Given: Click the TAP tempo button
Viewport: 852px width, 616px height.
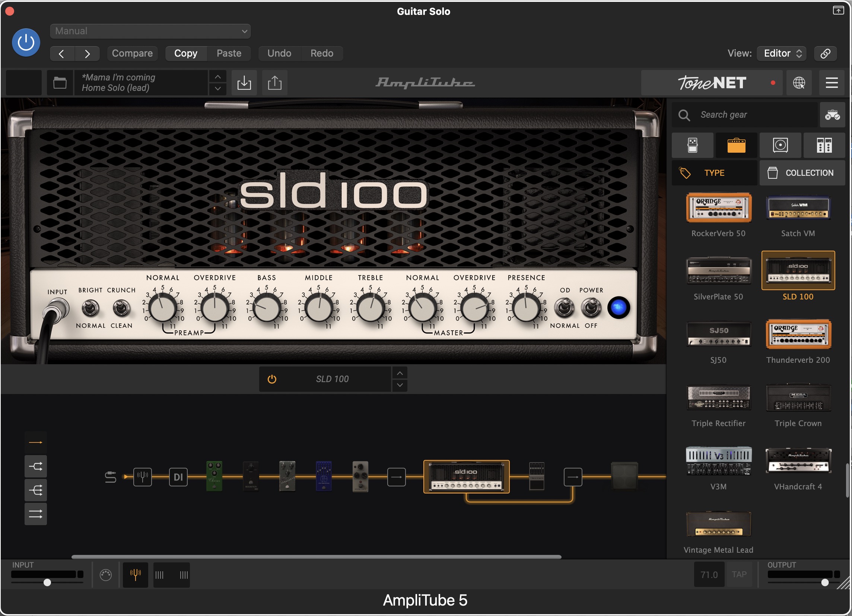Looking at the screenshot, I should click(739, 575).
